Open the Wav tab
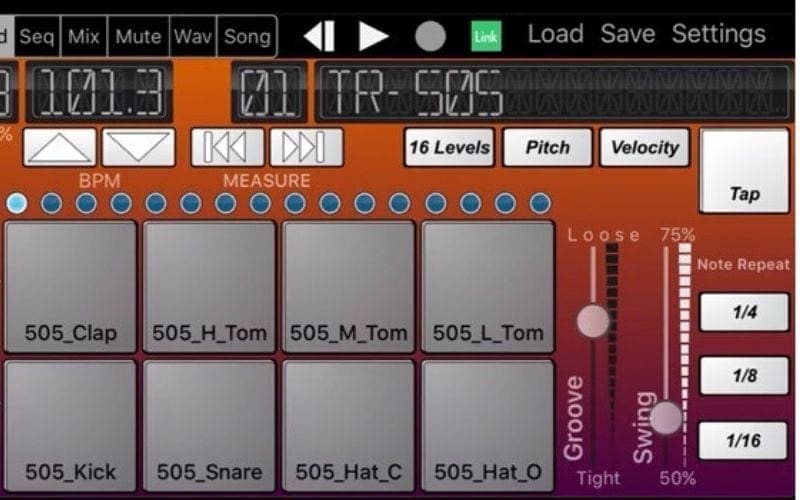The width and height of the screenshot is (800, 500). tap(193, 36)
